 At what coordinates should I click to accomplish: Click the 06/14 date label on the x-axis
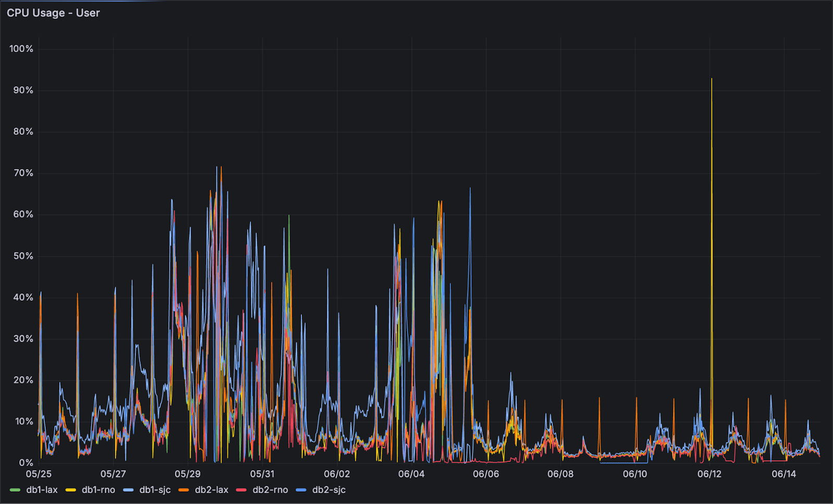tap(782, 474)
